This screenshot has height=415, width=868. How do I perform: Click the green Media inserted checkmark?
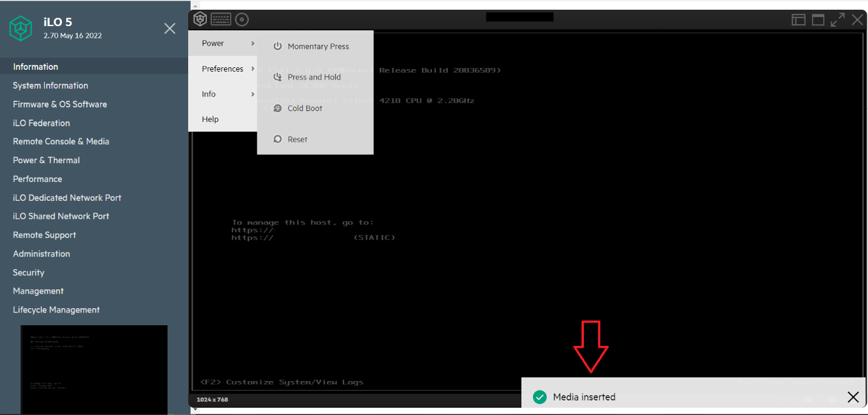pos(540,397)
